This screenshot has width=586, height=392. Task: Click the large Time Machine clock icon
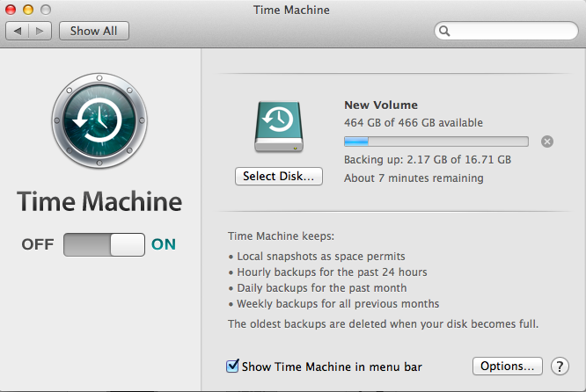99,120
